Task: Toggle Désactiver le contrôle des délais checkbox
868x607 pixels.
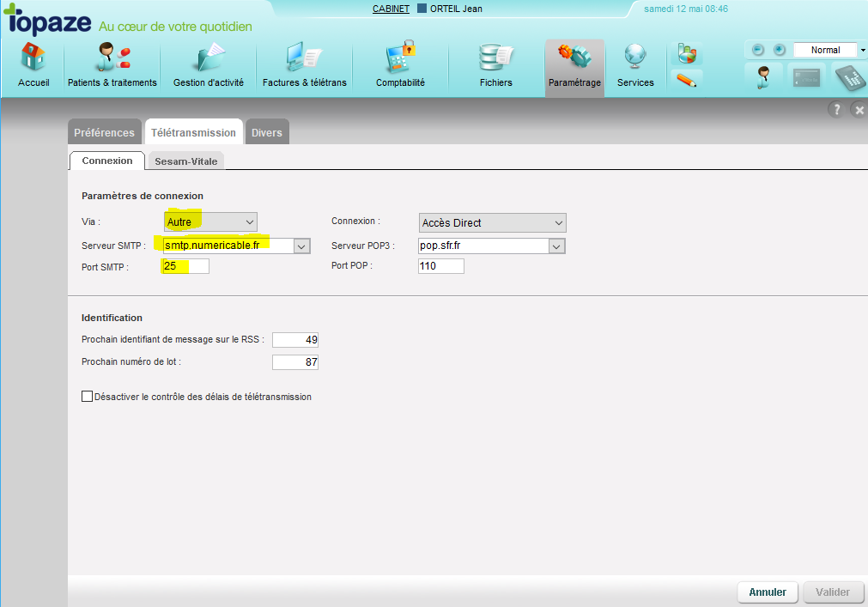Action: [x=87, y=397]
